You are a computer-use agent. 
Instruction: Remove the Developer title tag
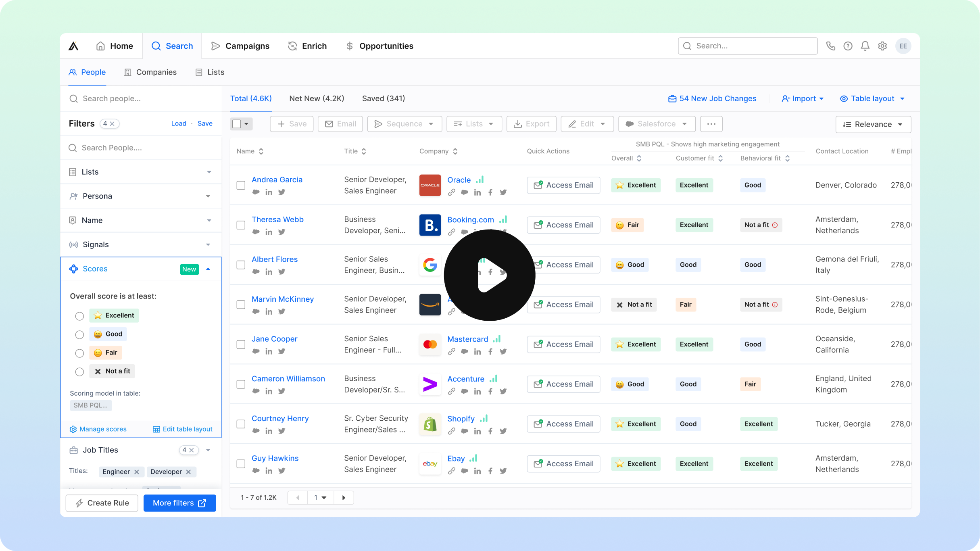click(x=188, y=472)
